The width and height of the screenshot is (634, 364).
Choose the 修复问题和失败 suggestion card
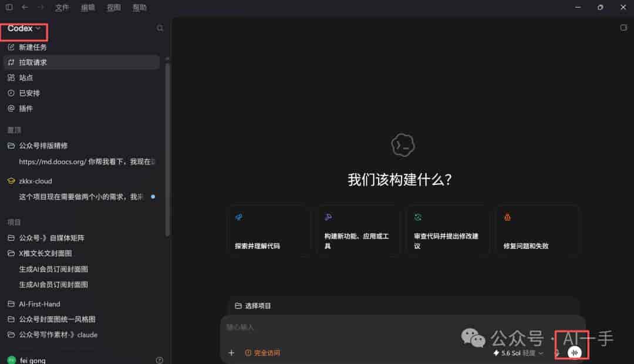[x=538, y=231]
